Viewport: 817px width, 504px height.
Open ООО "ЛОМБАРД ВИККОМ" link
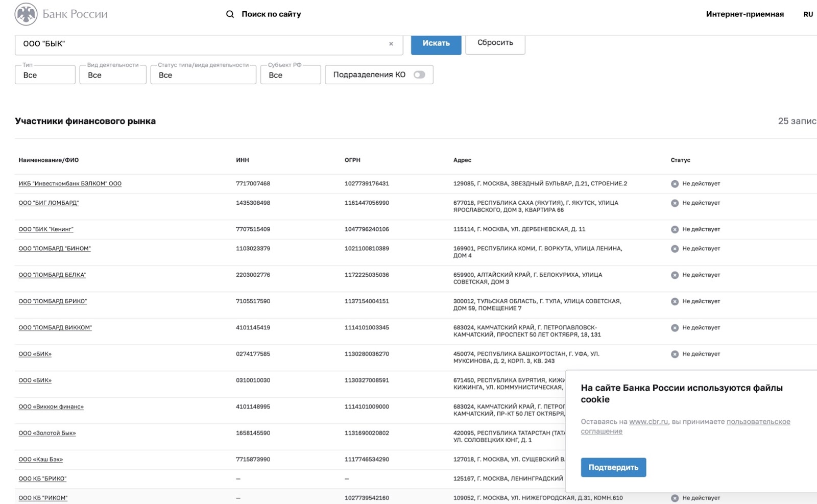tap(55, 328)
